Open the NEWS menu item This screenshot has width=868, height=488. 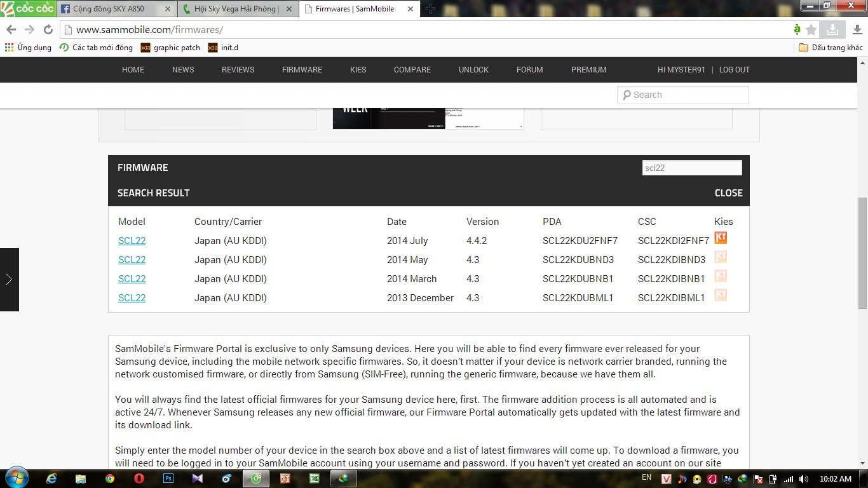click(x=183, y=70)
